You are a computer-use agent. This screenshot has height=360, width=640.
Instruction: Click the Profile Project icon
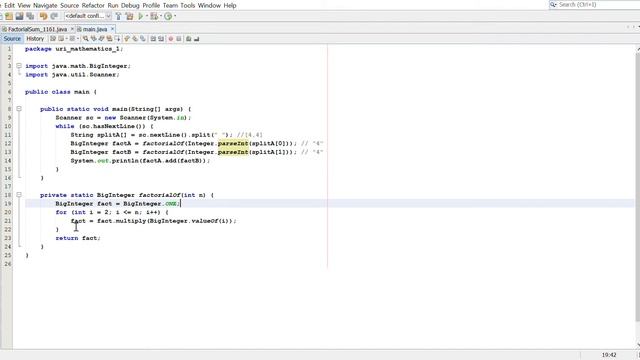click(168, 16)
